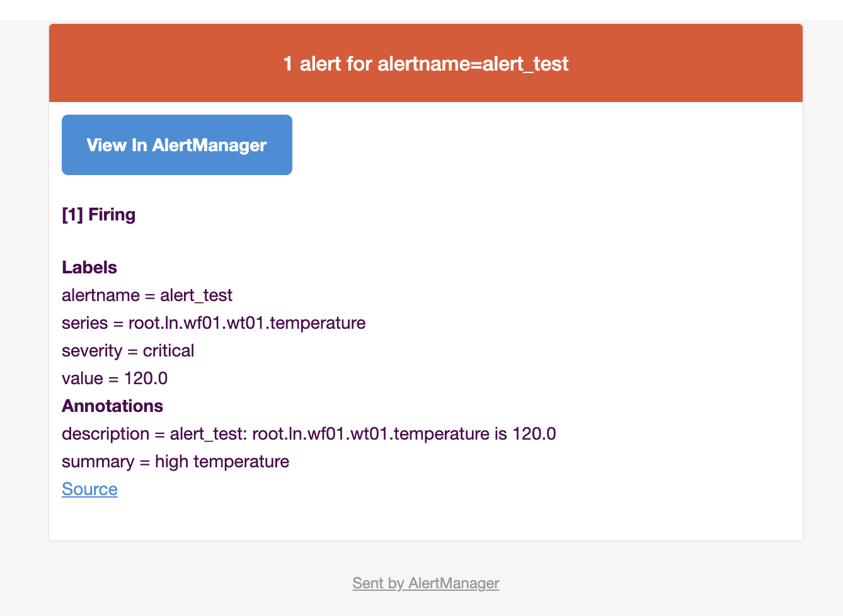Click the Labels section heading
843x616 pixels.
coord(89,268)
